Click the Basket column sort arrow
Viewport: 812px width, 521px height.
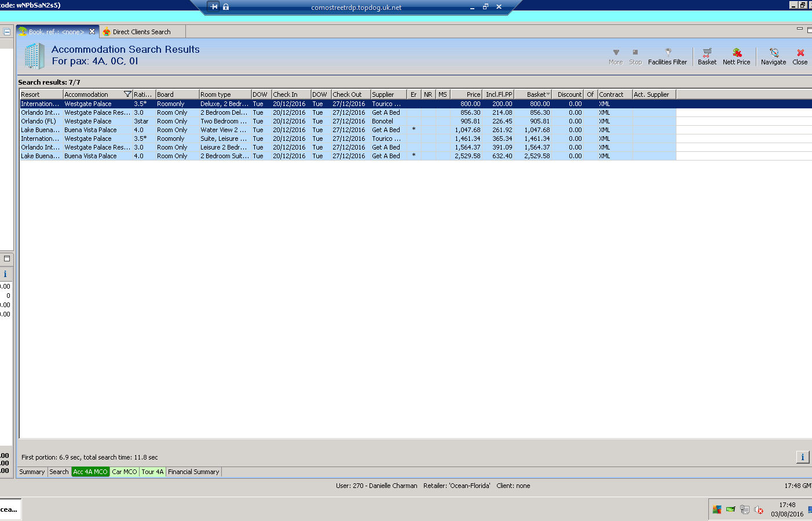548,94
